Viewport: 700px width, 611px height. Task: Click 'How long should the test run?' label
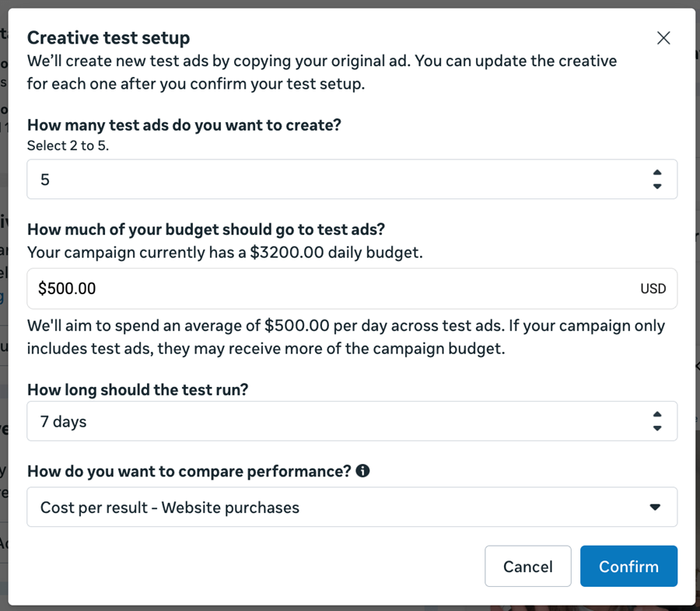pos(138,389)
